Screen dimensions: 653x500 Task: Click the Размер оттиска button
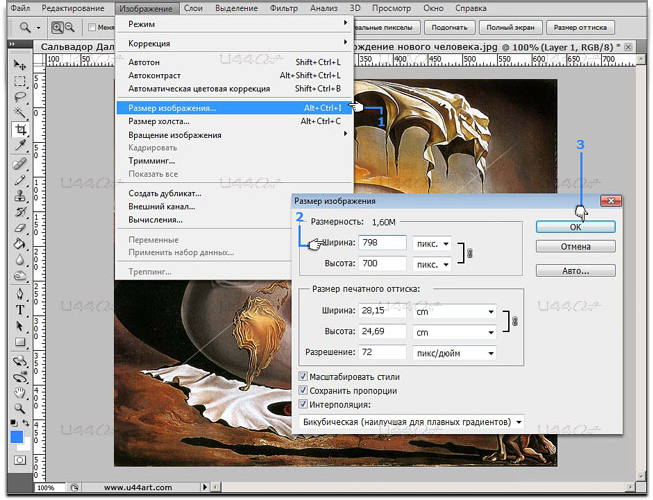(x=580, y=27)
